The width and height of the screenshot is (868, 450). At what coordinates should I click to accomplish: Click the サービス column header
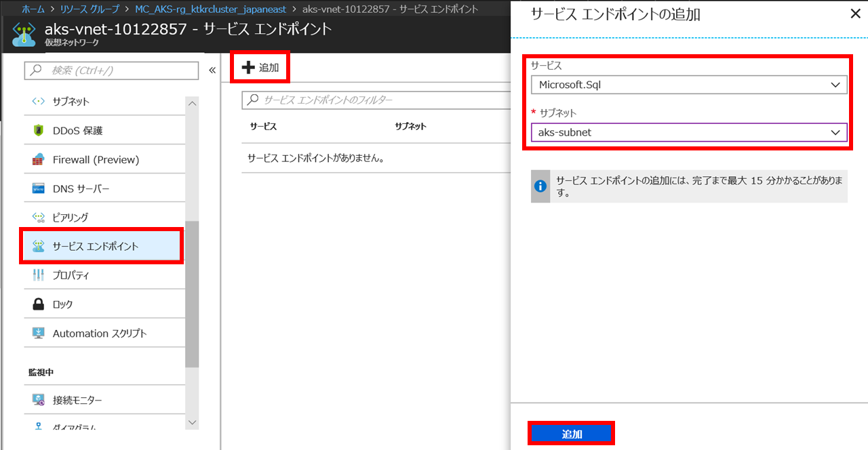pos(263,127)
